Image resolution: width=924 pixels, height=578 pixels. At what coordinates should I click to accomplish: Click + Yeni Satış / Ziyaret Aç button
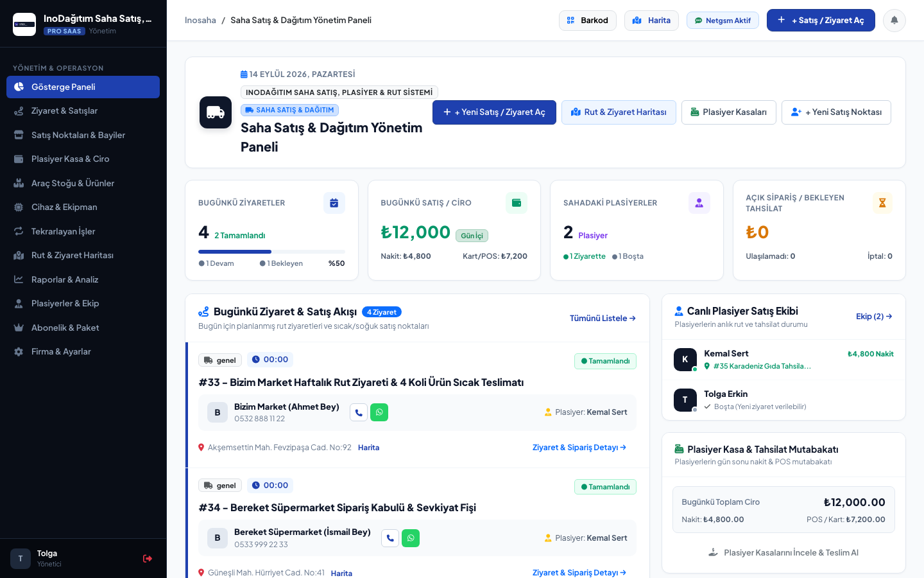tap(494, 112)
